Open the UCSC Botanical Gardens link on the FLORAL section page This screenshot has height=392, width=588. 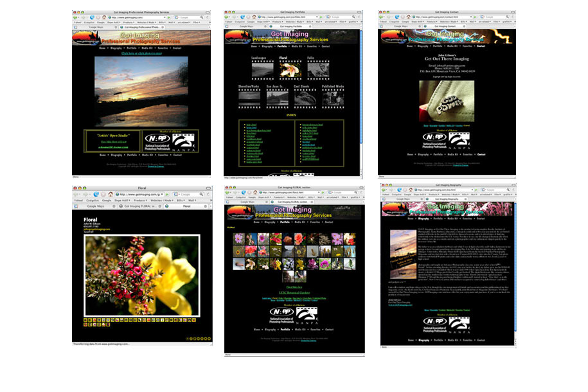coord(294,292)
